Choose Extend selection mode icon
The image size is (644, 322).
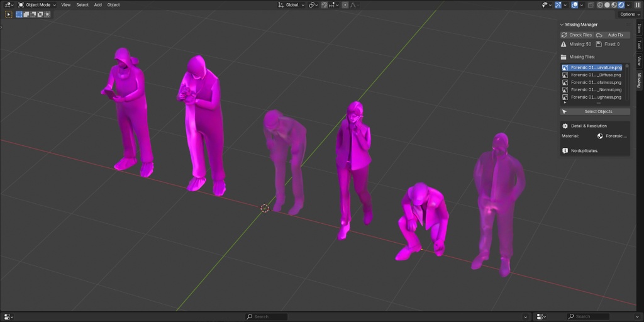[x=26, y=14]
